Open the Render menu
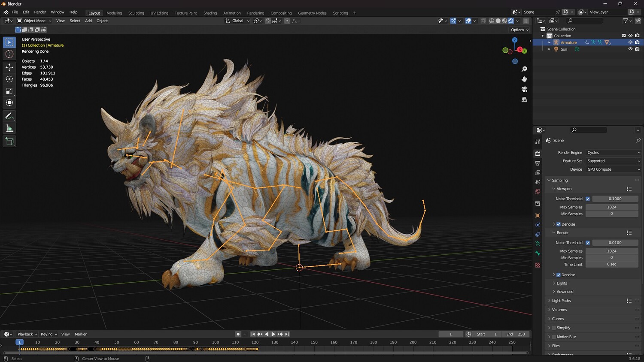644x362 pixels. click(x=40, y=12)
